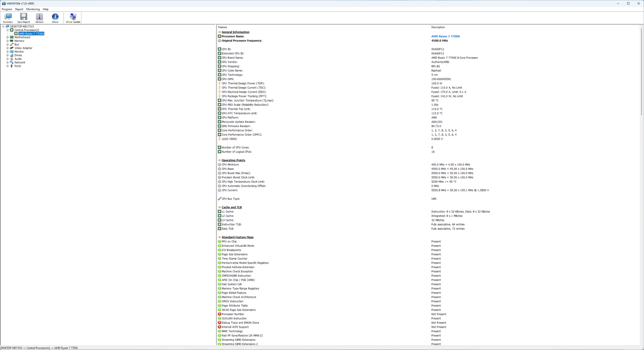644x350 pixels.
Task: Click the Operating Points section heading
Action: click(x=233, y=160)
